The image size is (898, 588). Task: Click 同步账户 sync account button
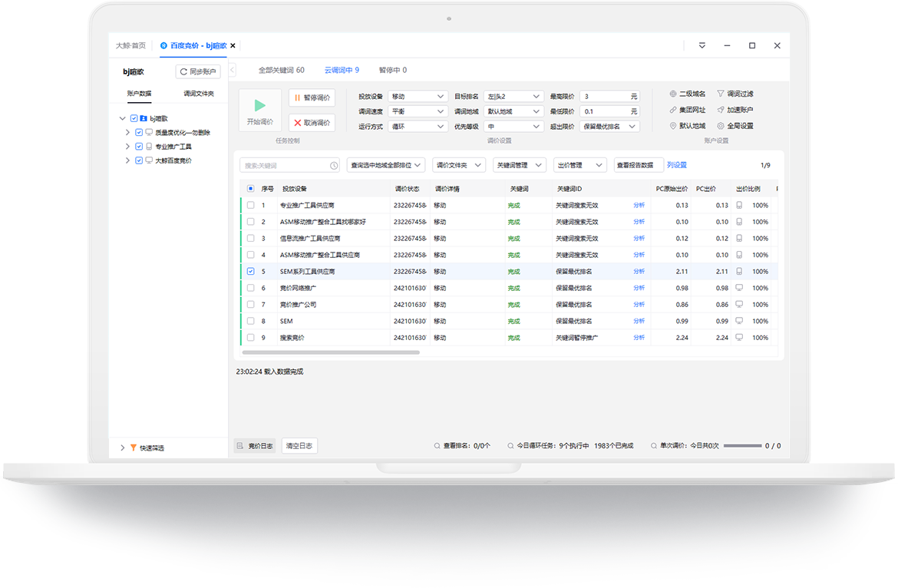pos(197,71)
